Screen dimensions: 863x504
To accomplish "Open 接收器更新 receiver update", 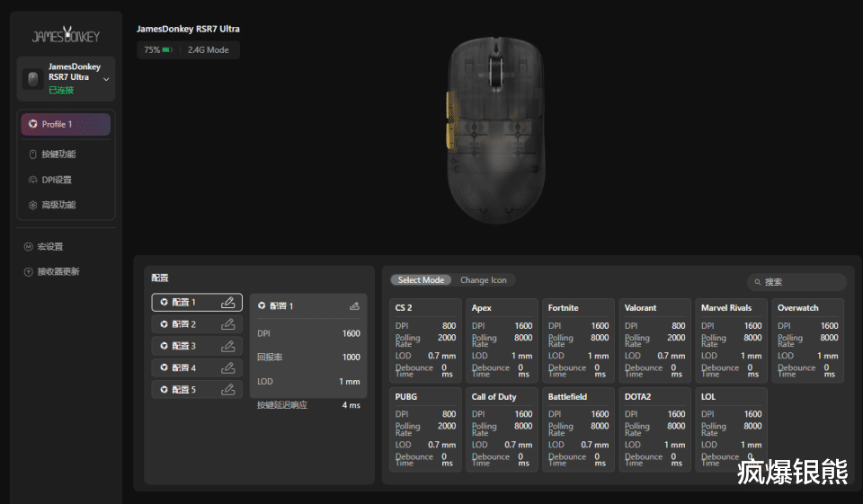I will point(58,272).
